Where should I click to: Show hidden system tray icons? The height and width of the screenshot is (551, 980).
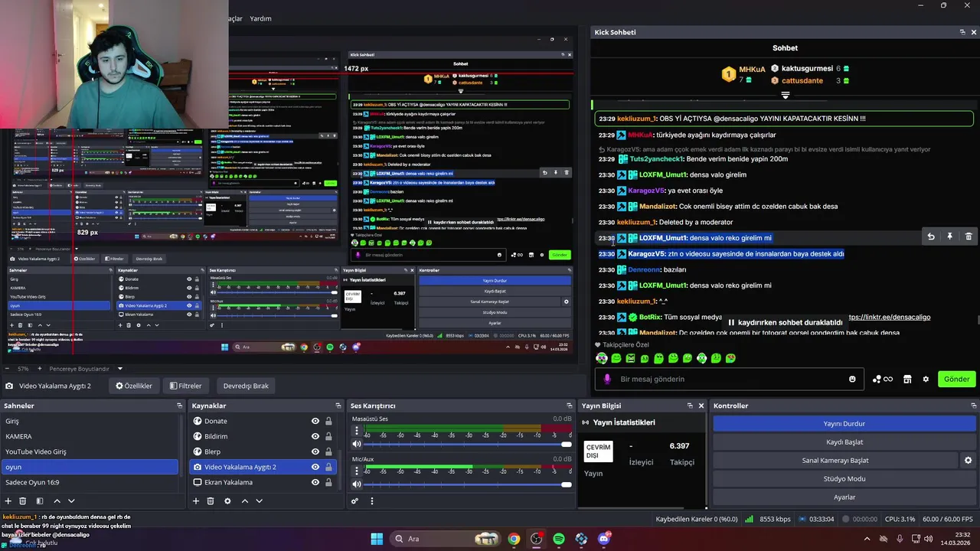point(867,539)
